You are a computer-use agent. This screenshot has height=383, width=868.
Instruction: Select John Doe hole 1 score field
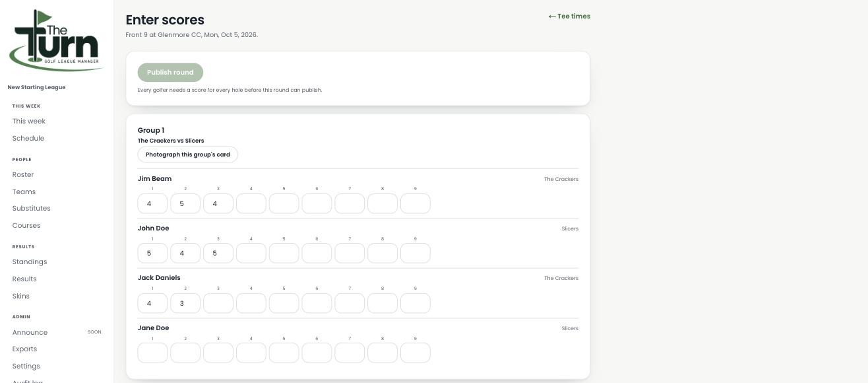click(152, 253)
